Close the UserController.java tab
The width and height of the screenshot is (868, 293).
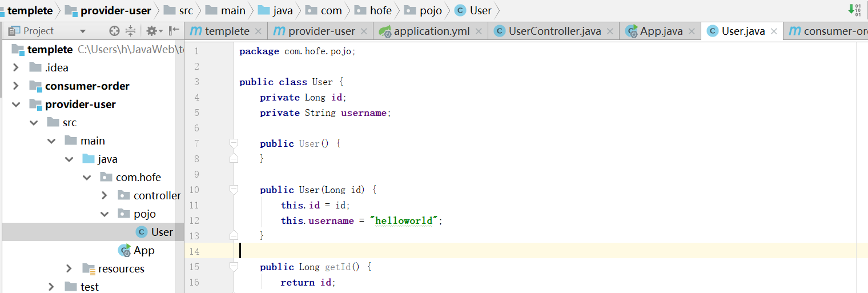coord(610,31)
